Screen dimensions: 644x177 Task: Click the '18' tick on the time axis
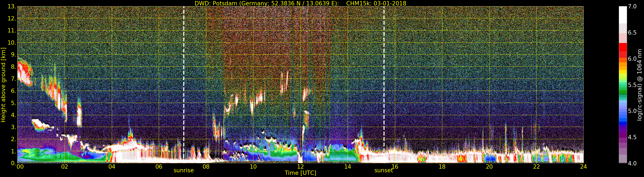point(442,166)
